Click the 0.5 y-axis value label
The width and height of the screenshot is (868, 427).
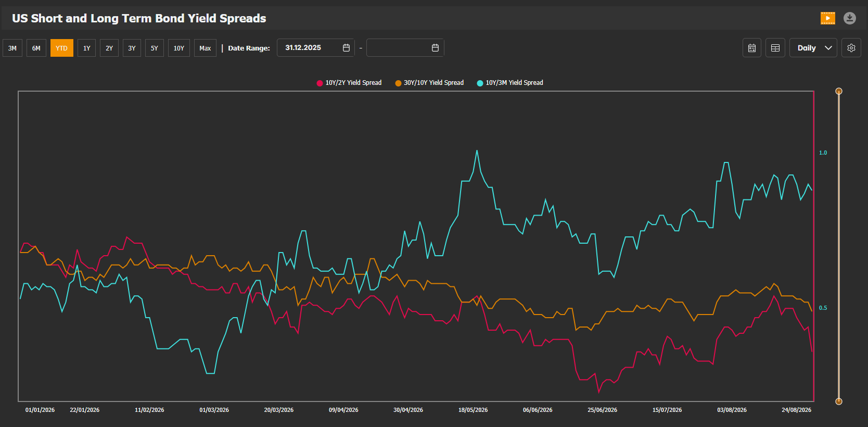click(823, 308)
